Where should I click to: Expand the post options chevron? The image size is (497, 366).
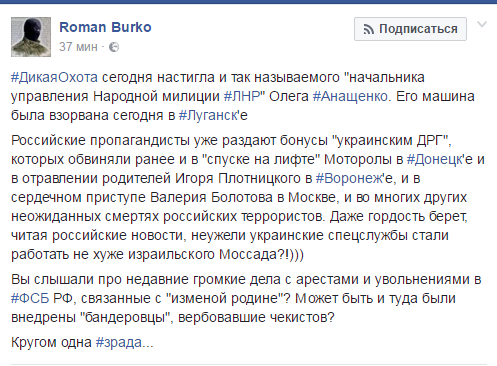482,24
